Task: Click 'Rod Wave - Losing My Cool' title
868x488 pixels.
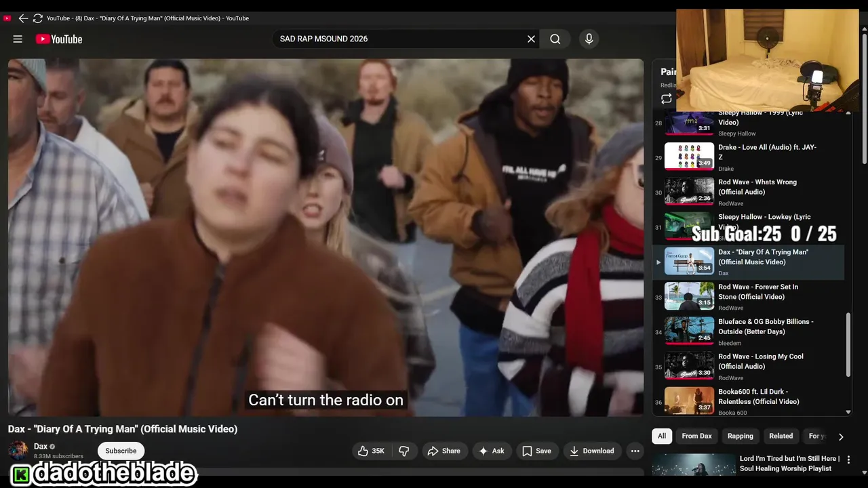Action: 761,361
